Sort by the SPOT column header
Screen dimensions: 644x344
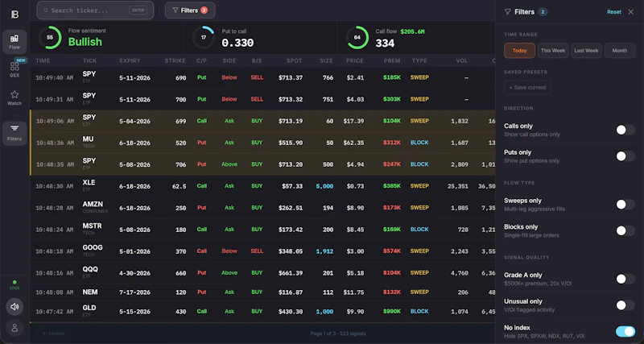[x=294, y=61]
